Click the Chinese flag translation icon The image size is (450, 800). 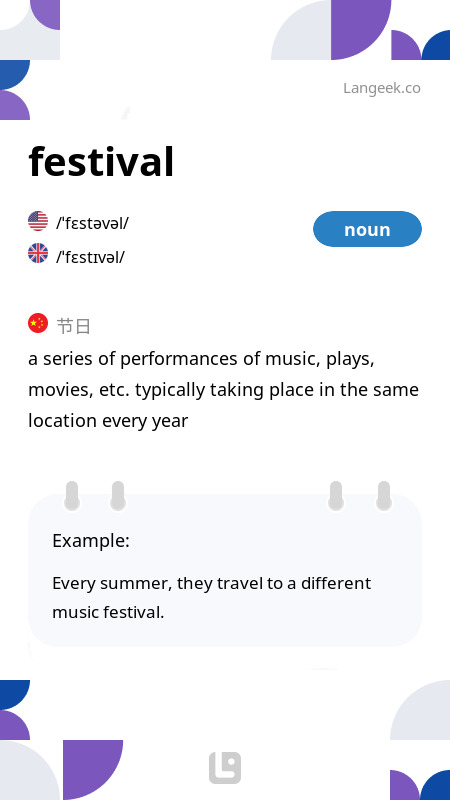pyautogui.click(x=38, y=323)
